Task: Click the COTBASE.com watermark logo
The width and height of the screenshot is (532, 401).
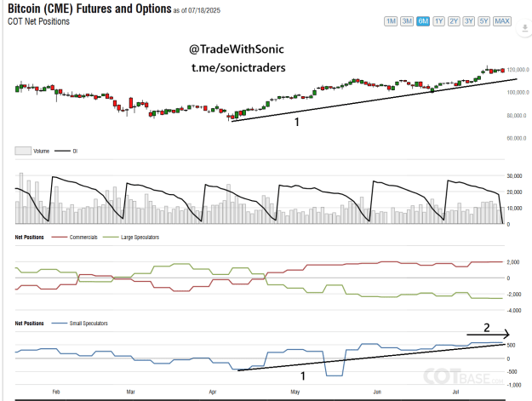Action: pos(463,376)
